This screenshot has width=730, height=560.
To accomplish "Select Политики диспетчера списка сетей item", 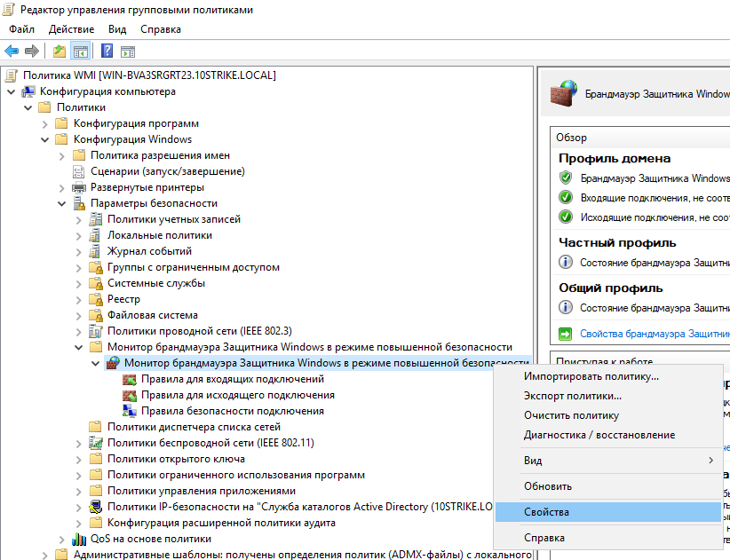I will pos(194,427).
